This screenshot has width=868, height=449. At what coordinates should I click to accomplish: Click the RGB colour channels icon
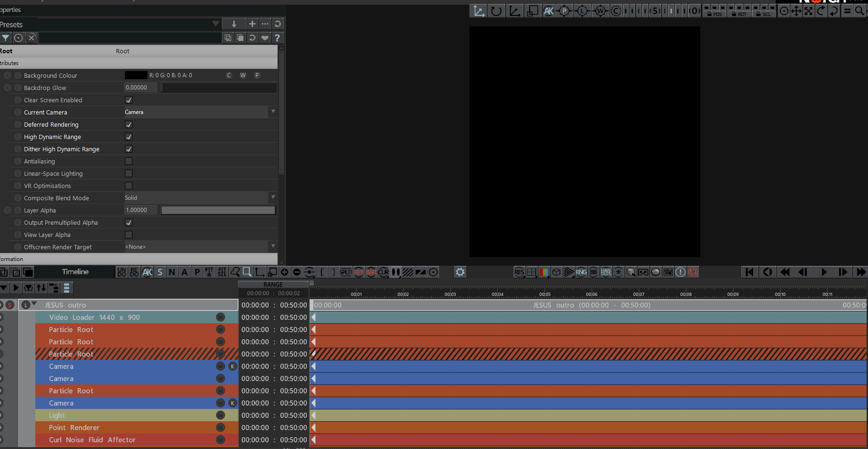pyautogui.click(x=544, y=272)
